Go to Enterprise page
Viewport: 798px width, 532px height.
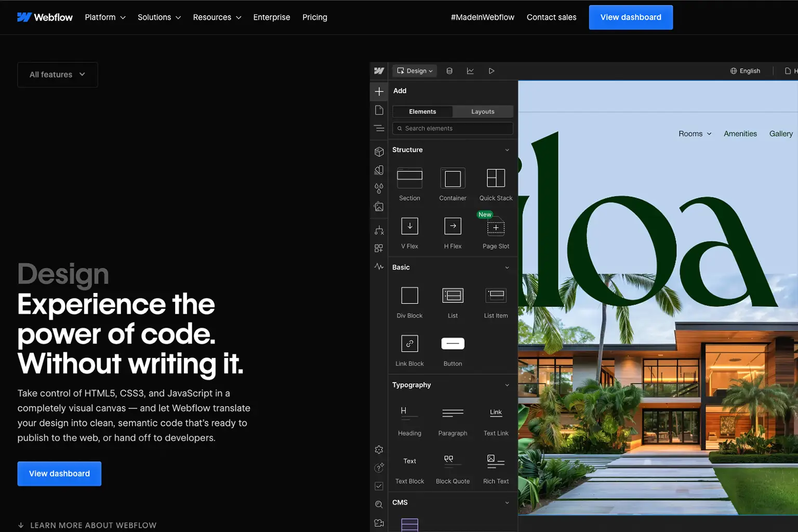[x=272, y=17]
